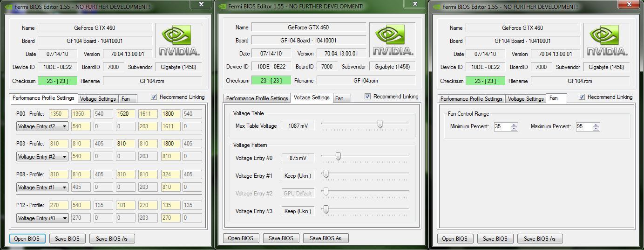The image size is (644, 250).
Task: Toggle Recommend Linking in the right window
Action: point(582,97)
